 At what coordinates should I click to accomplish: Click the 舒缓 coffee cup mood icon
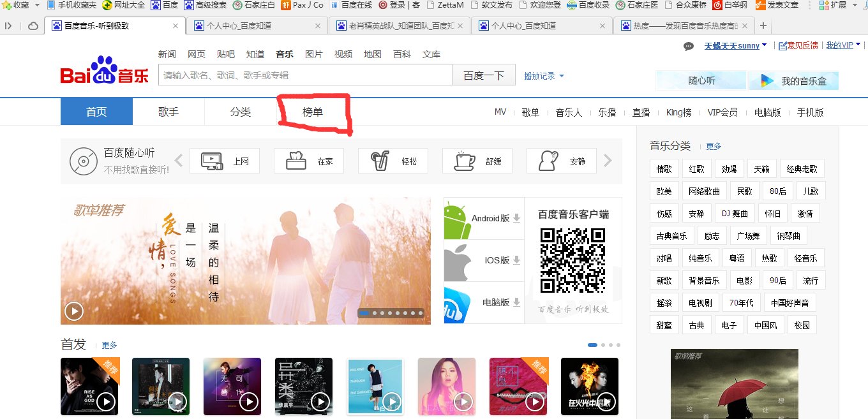(477, 161)
